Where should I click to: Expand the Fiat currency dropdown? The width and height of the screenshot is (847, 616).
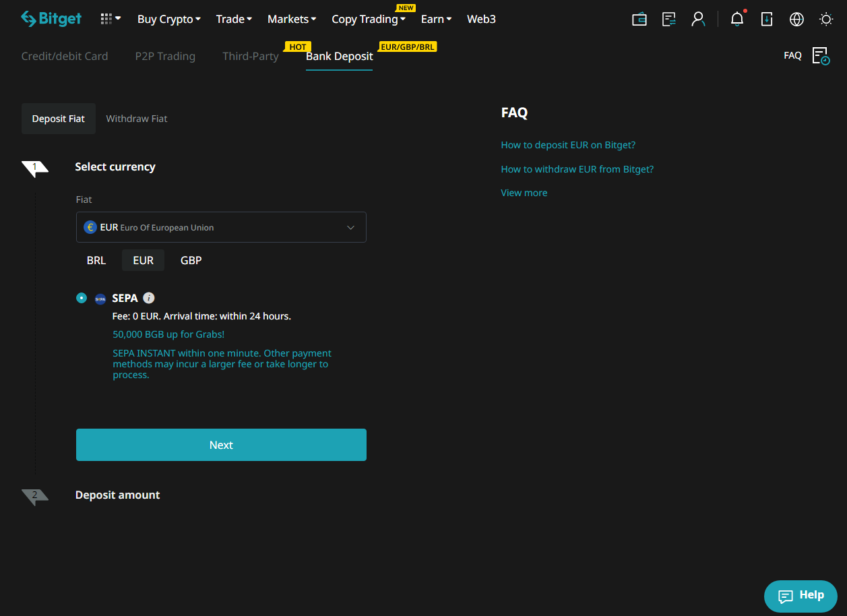[x=221, y=227]
